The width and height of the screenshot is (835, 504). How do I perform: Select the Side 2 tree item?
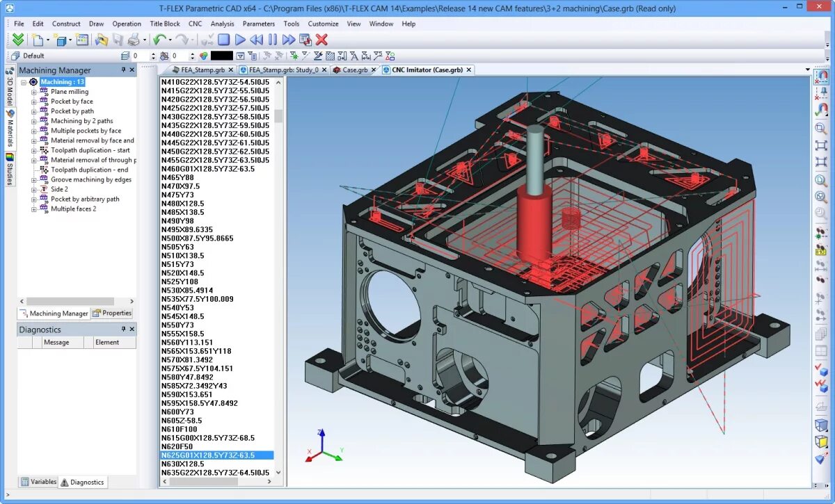click(59, 189)
